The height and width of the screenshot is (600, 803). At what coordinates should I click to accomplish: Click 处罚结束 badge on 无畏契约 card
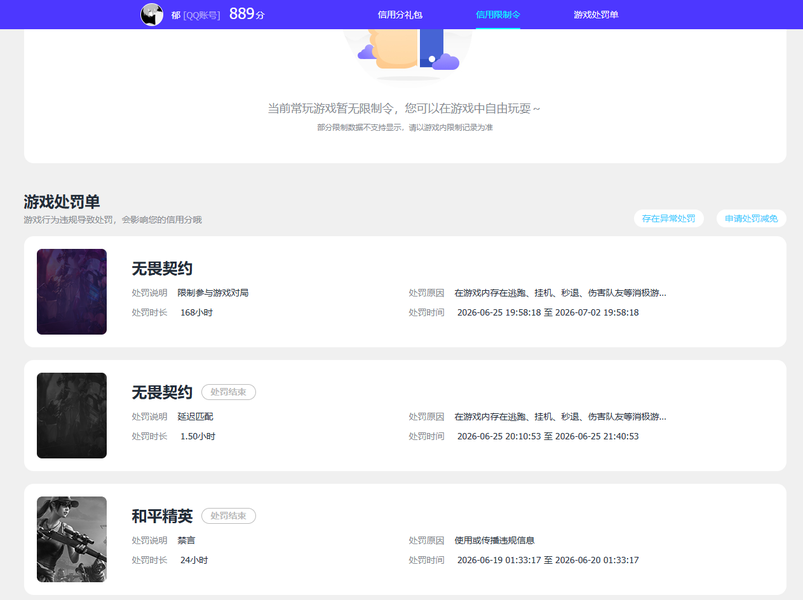(x=228, y=392)
